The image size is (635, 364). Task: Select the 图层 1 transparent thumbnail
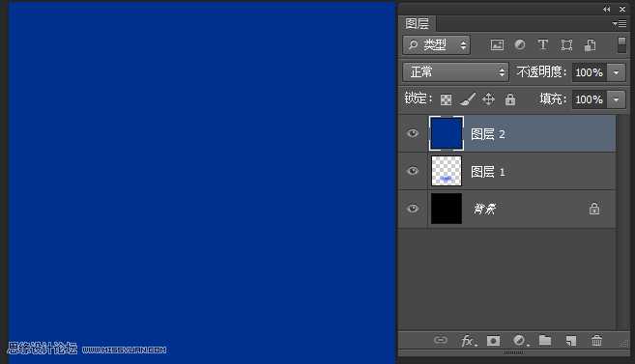(447, 171)
